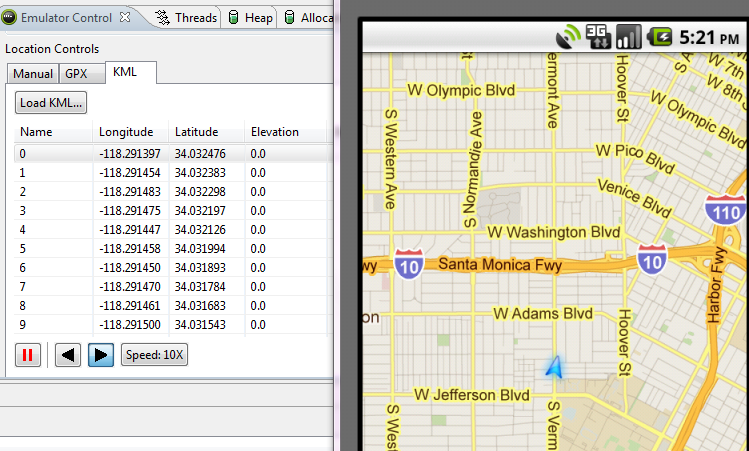Tap the W Washington Blvd label
This screenshot has width=749, height=451.
(554, 233)
